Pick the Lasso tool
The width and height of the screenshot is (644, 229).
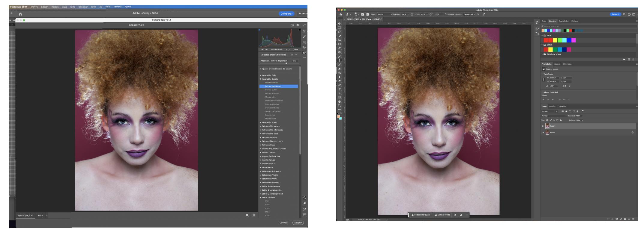[340, 32]
